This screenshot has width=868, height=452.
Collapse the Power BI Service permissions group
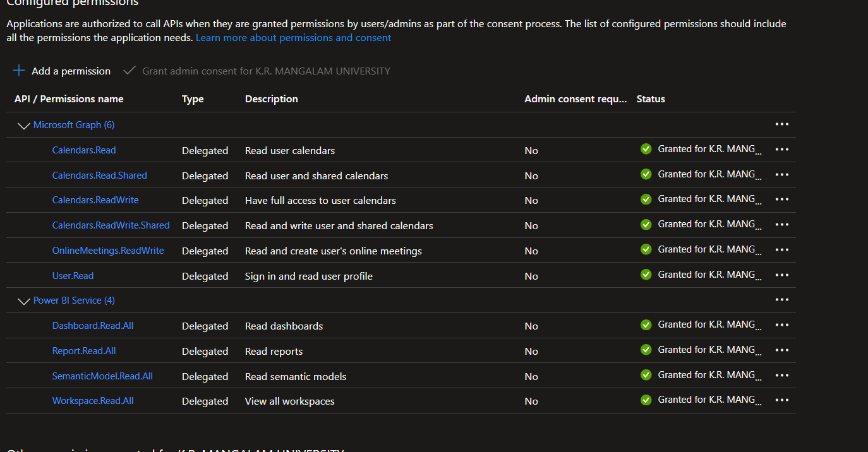pos(24,301)
